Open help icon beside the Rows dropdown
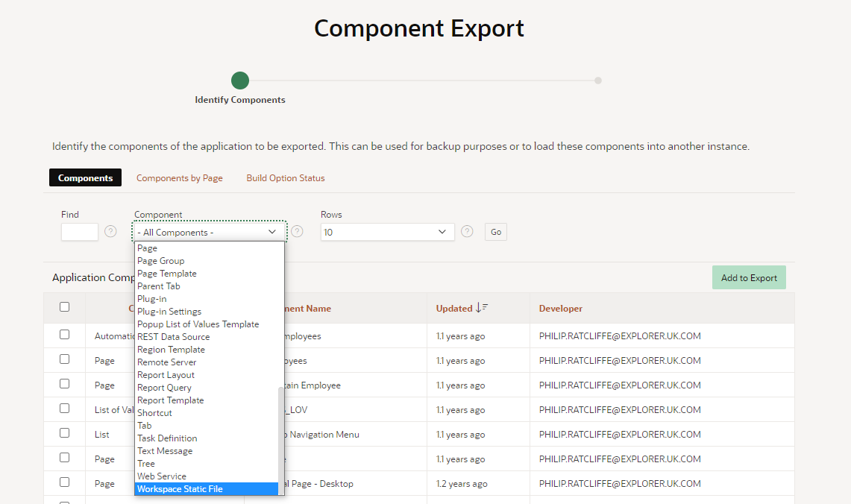This screenshot has height=504, width=851. pos(467,232)
